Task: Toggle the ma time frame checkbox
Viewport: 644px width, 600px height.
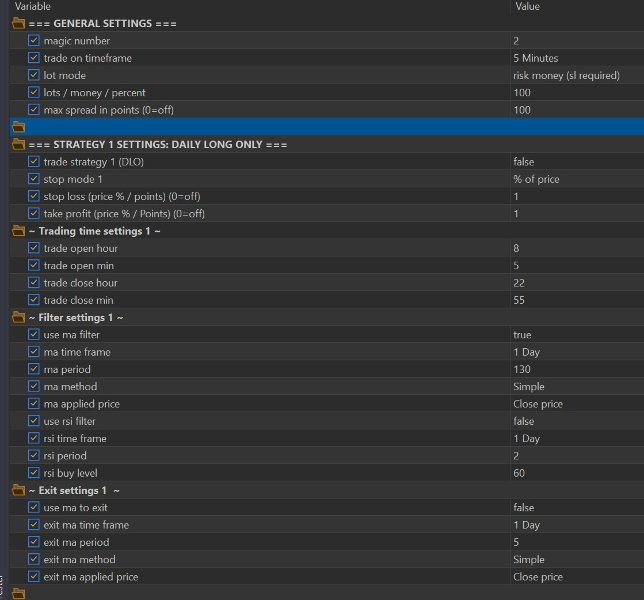Action: point(34,352)
